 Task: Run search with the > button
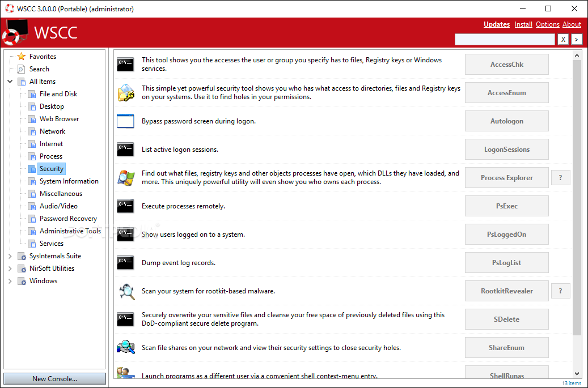[x=577, y=39]
